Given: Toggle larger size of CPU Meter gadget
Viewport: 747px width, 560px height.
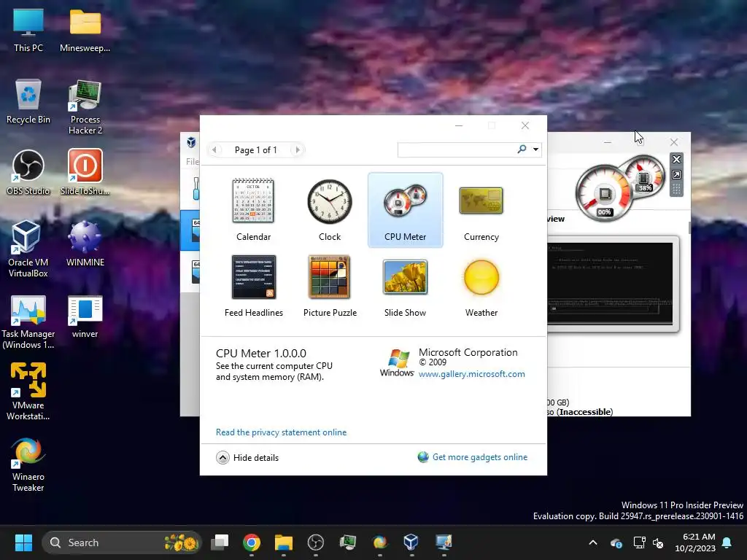Looking at the screenshot, I should point(676,175).
